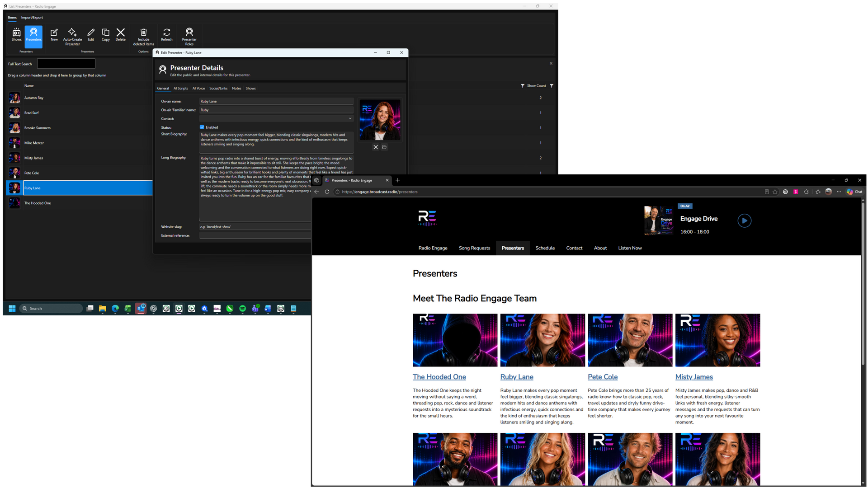Open the General tab in Presenter Details
The image size is (868, 488).
coord(163,89)
